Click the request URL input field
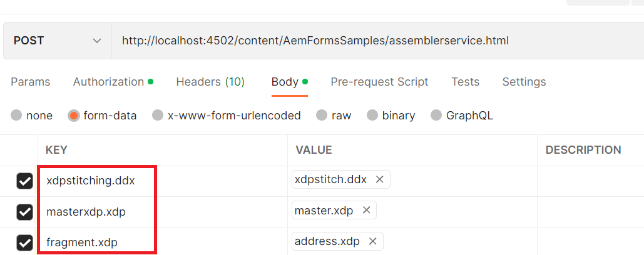 376,41
